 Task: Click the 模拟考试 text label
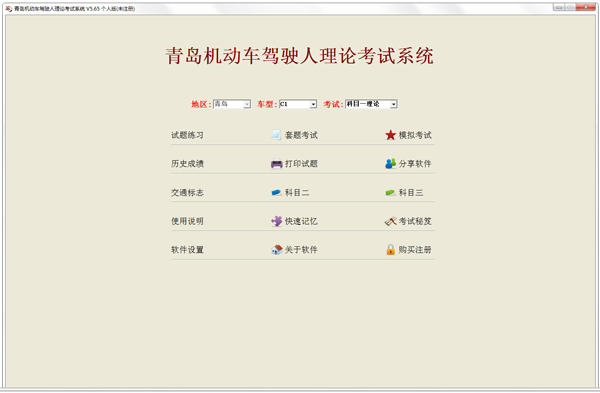[x=415, y=135]
